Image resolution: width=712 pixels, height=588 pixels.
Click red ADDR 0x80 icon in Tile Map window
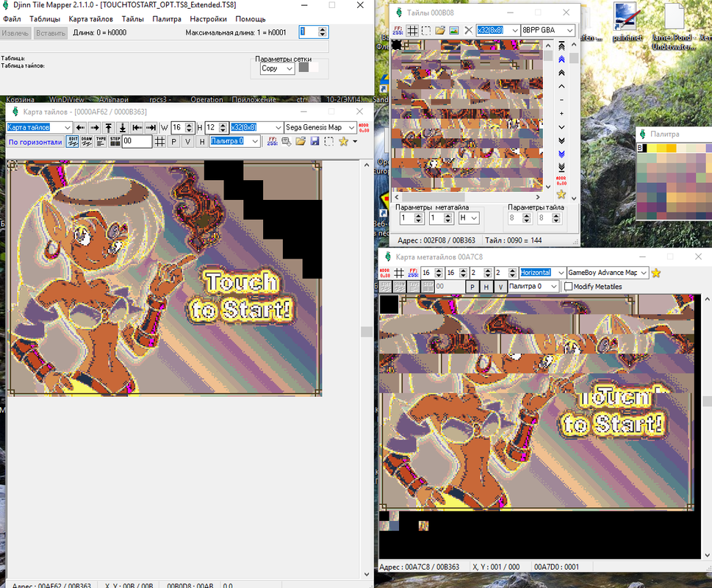tap(364, 128)
